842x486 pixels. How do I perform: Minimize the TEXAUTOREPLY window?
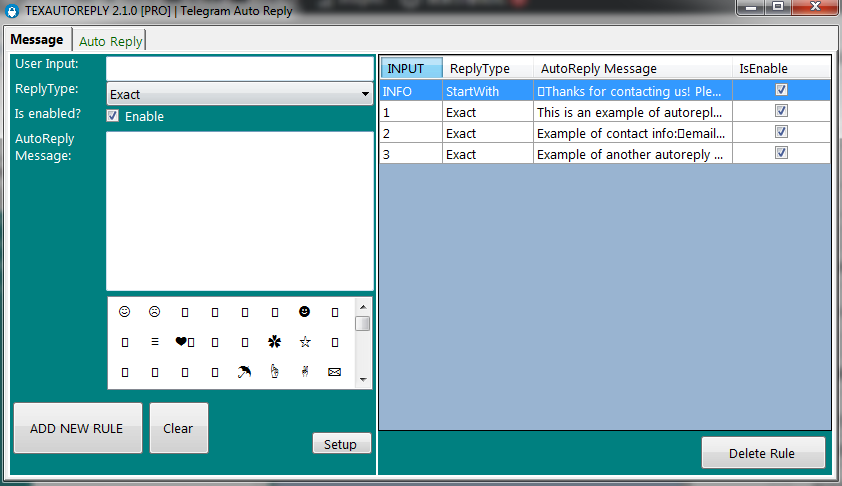[x=751, y=7]
